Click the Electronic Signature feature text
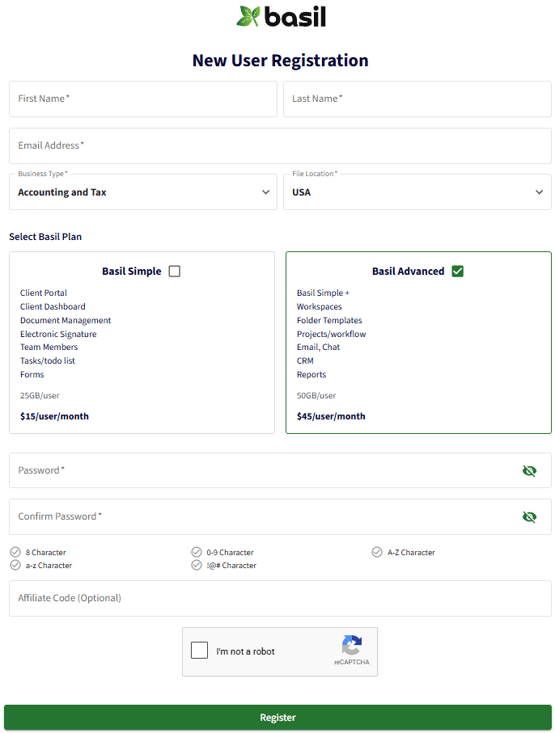The width and height of the screenshot is (555, 733). pos(58,334)
